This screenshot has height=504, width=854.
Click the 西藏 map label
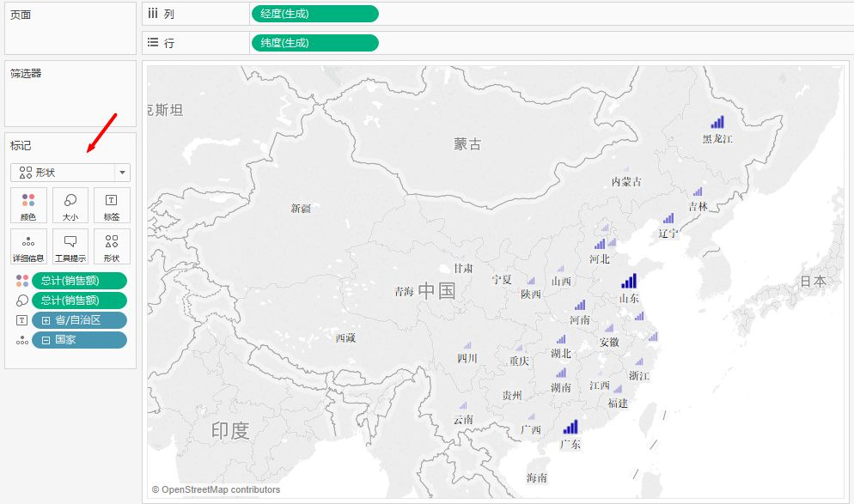tap(345, 338)
